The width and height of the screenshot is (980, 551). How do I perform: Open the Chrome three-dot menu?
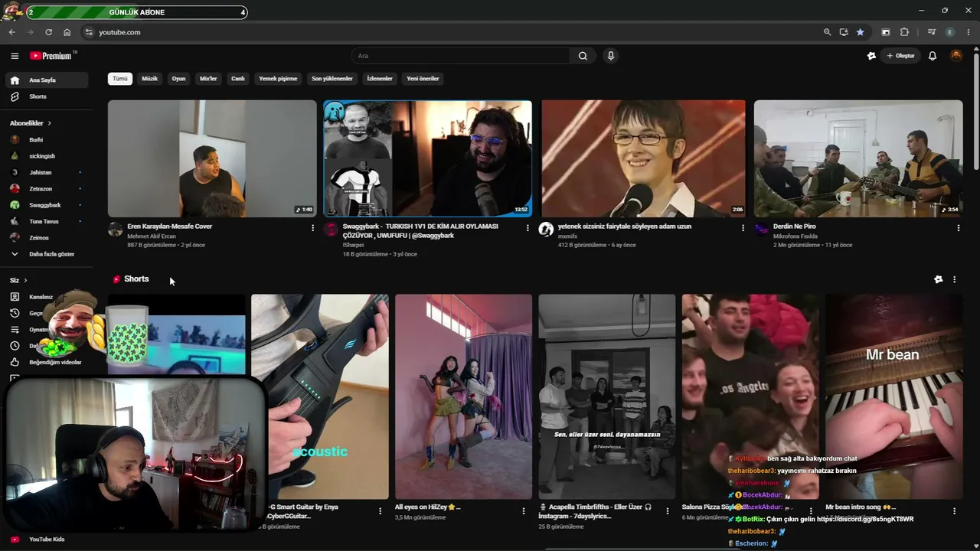pyautogui.click(x=969, y=32)
